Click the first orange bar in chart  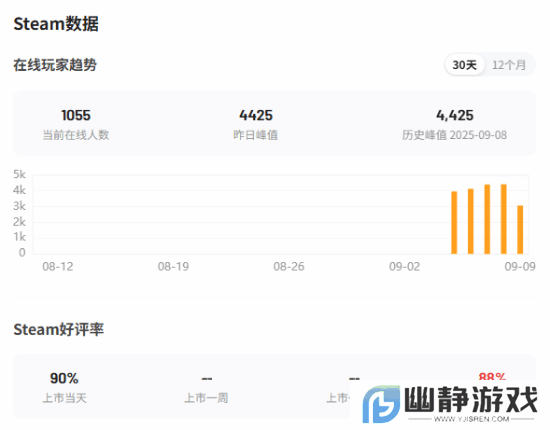click(454, 223)
